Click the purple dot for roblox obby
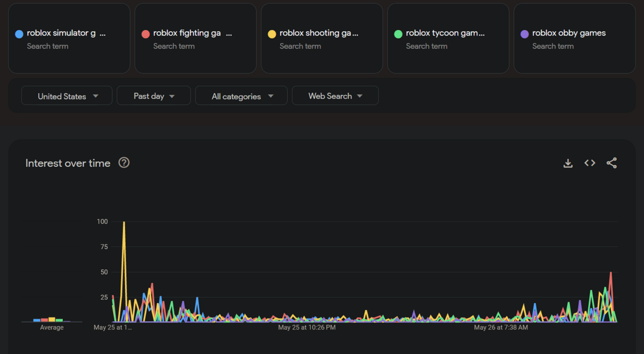The image size is (644, 354). click(525, 34)
